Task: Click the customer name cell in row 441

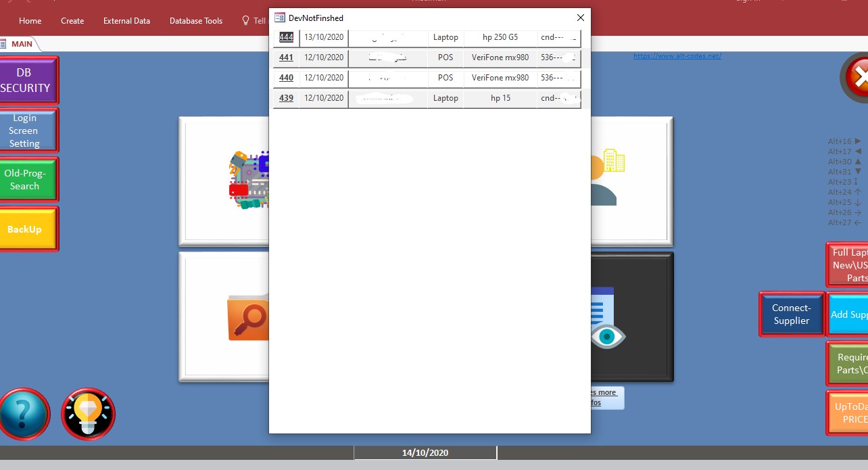Action: tap(388, 57)
